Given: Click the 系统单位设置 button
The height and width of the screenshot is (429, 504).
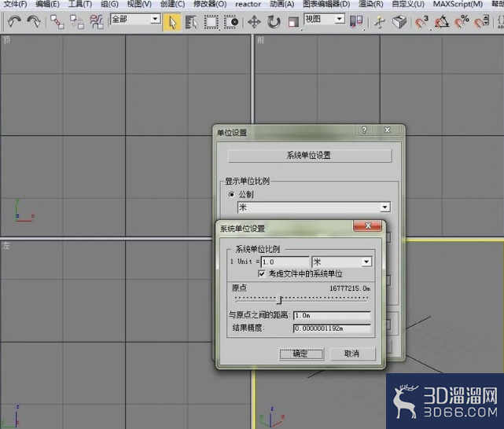Looking at the screenshot, I should (310, 156).
